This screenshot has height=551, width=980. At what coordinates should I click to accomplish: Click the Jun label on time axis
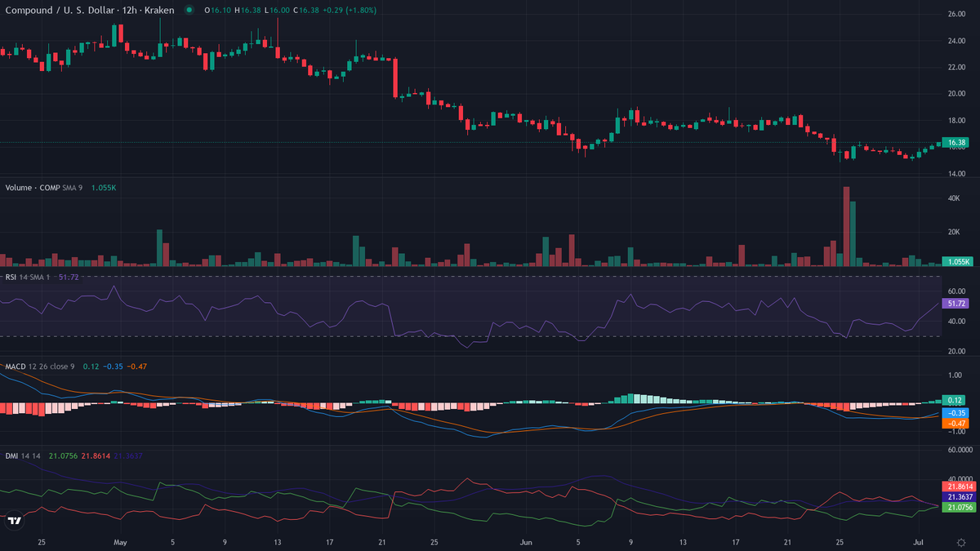524,542
